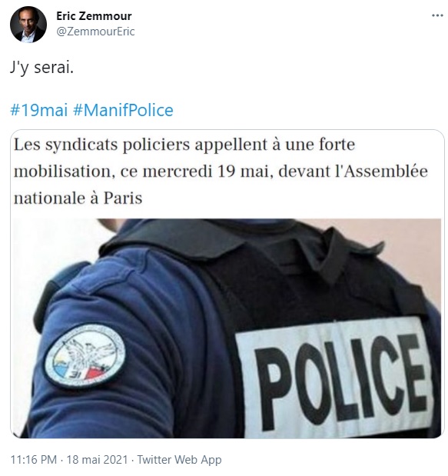This screenshot has width=448, height=476.
Task: Open the Twitter Web App source link
Action: coord(180,459)
